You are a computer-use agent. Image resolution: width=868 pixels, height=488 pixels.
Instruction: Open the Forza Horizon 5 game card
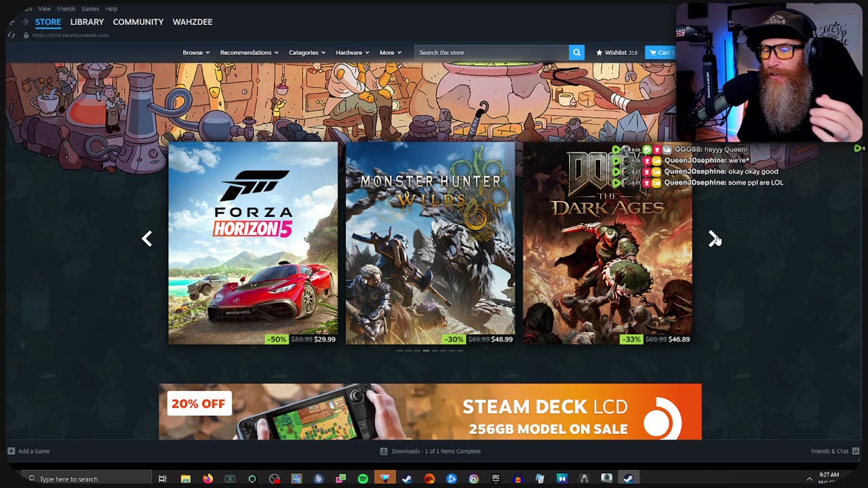click(253, 243)
